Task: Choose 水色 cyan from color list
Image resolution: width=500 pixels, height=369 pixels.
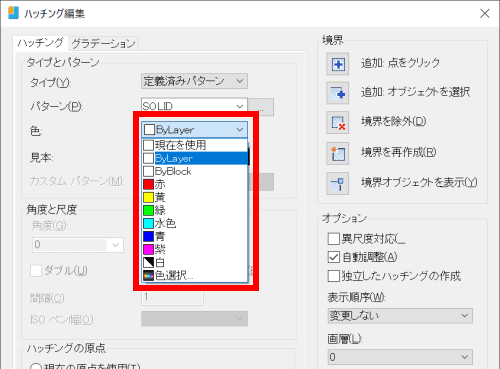Action: [x=195, y=223]
